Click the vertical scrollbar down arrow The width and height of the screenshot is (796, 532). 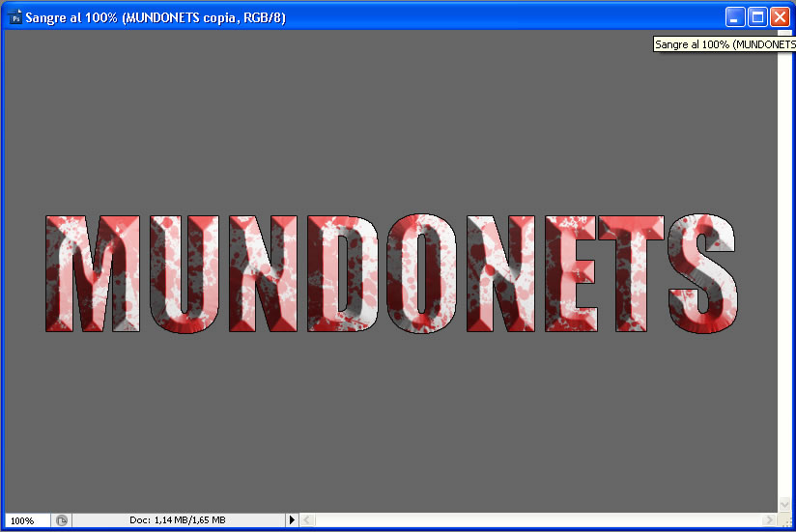(x=784, y=505)
